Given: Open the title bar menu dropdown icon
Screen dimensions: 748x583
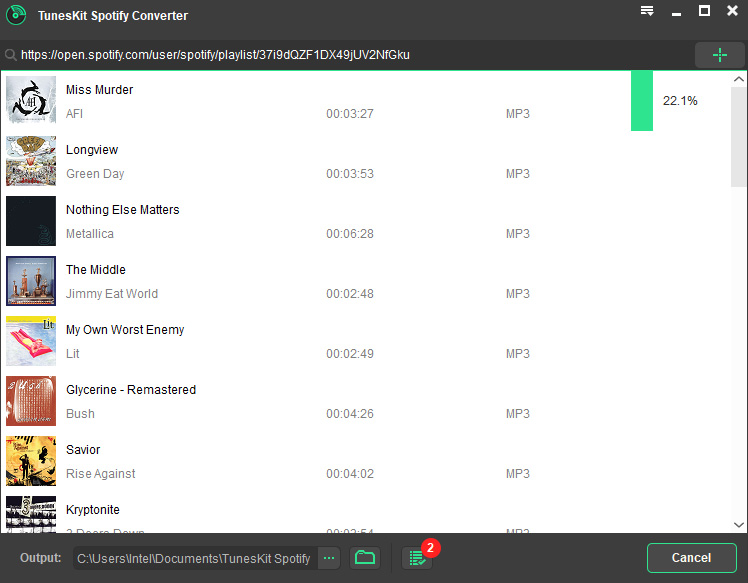Looking at the screenshot, I should pyautogui.click(x=647, y=11).
